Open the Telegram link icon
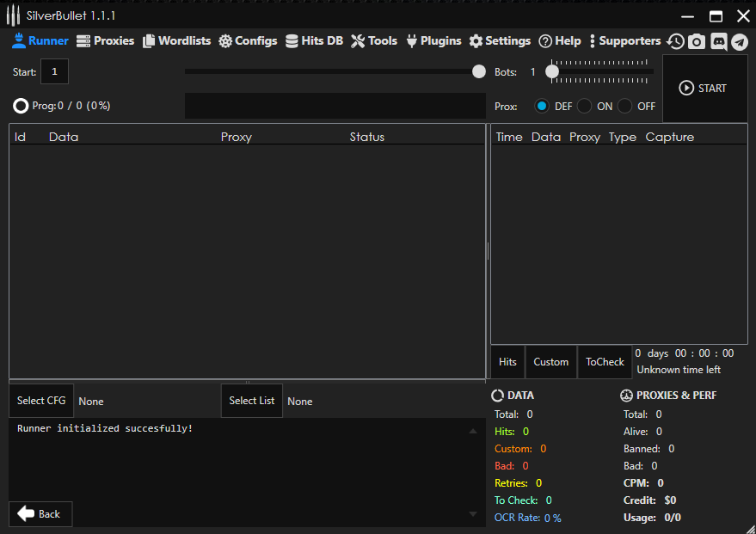Image resolution: width=756 pixels, height=534 pixels. click(740, 41)
